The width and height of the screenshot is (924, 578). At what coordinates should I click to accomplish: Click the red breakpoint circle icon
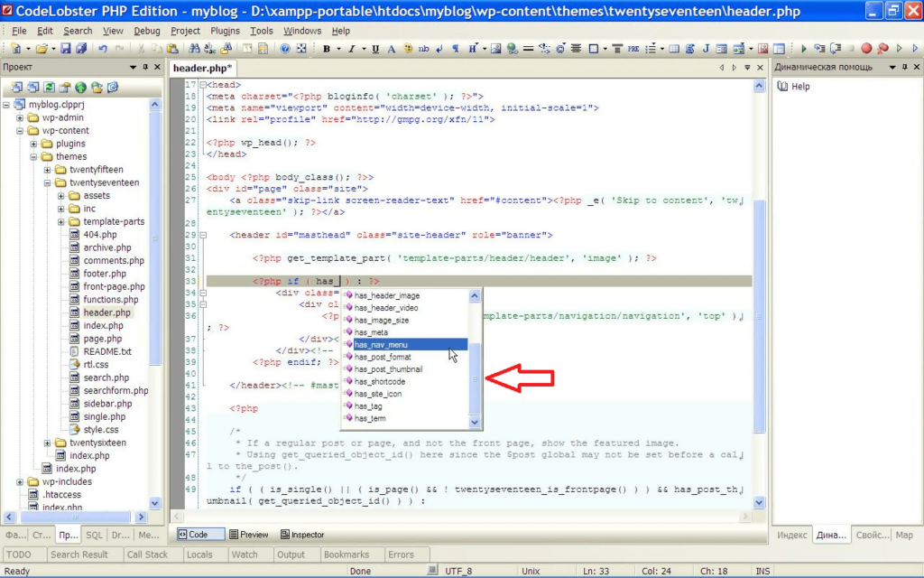pyautogui.click(x=866, y=49)
